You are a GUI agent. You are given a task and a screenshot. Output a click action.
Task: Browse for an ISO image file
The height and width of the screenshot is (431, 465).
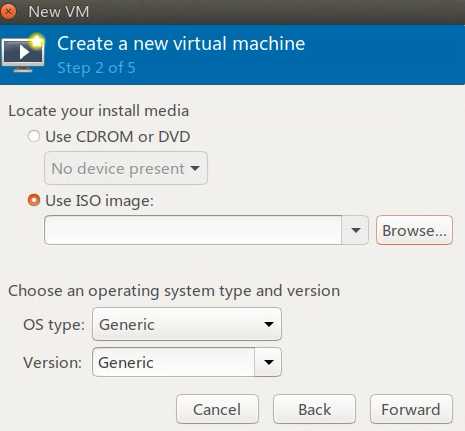[x=414, y=230]
